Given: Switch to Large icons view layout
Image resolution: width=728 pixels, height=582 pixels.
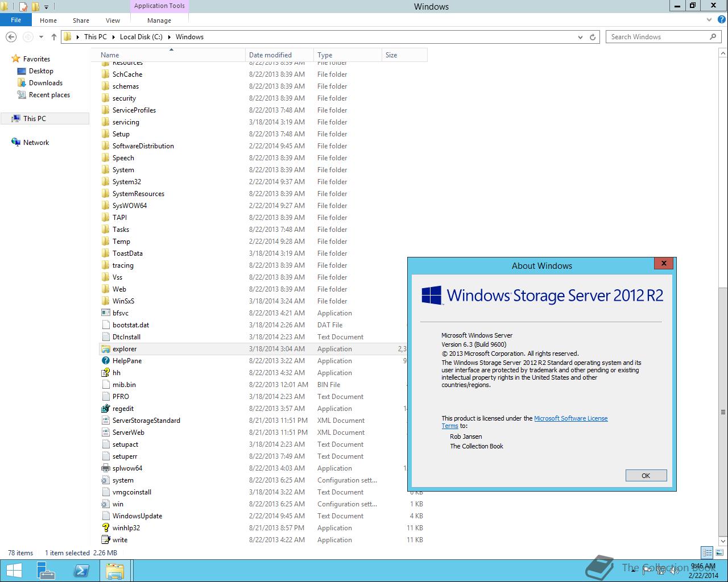Looking at the screenshot, I should point(719,552).
